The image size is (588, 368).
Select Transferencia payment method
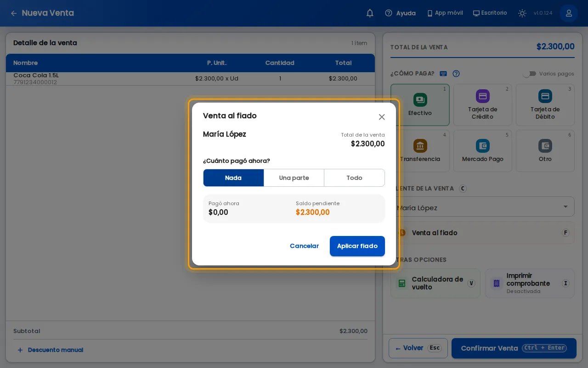click(x=420, y=151)
